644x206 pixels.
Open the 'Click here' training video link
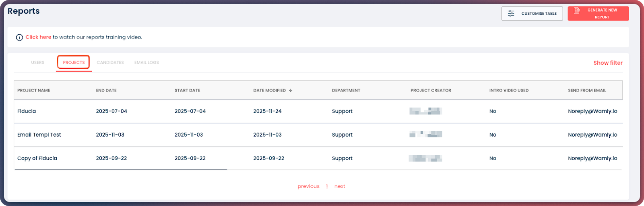[x=38, y=37]
